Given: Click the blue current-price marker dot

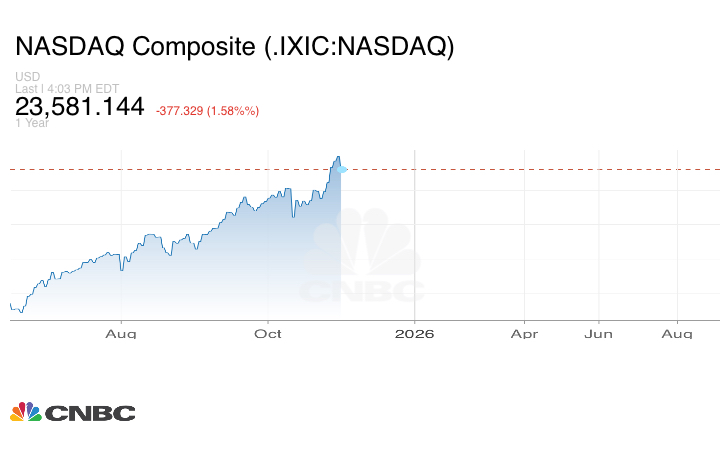Looking at the screenshot, I should [342, 170].
